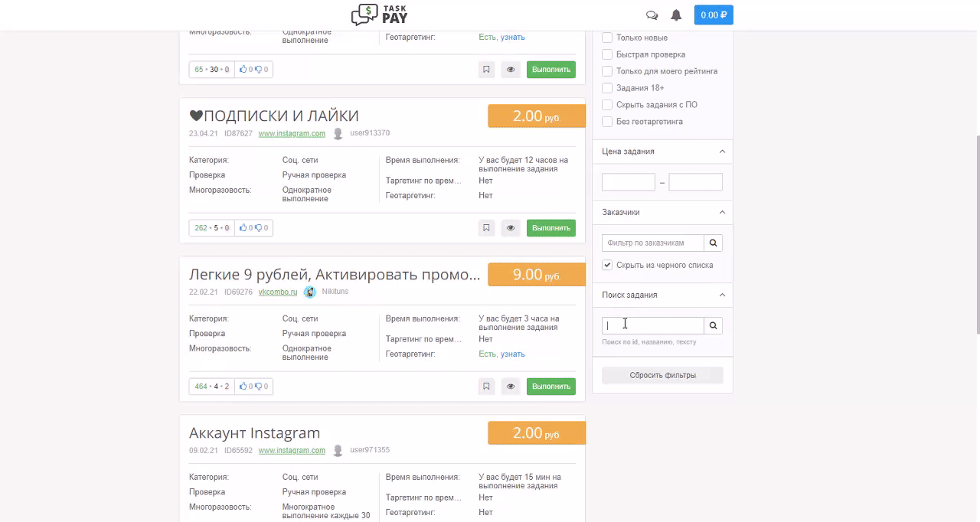
Task: Click Выполнить for ПОДПИСКИ И ЛАЙКИ task
Action: tap(551, 227)
